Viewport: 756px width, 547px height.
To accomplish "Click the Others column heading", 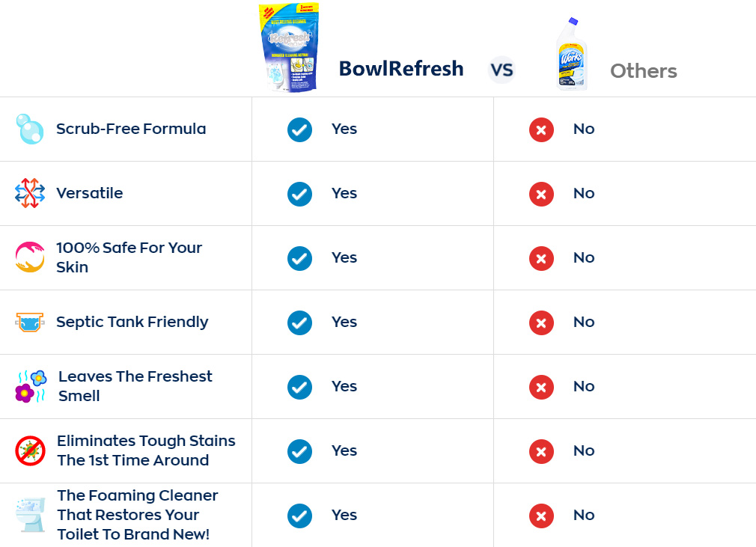I will [x=644, y=71].
